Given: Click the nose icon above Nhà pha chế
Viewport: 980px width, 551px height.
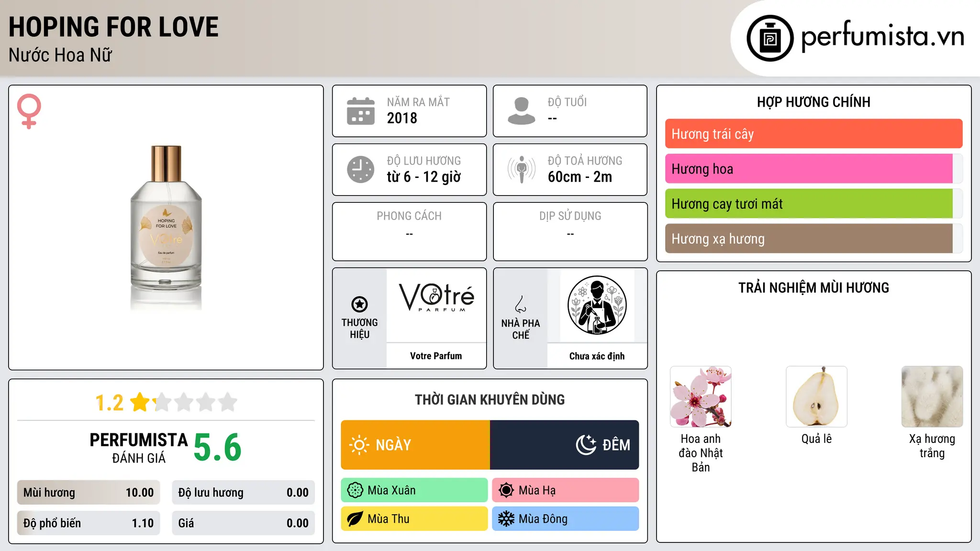Looking at the screenshot, I should (x=521, y=304).
